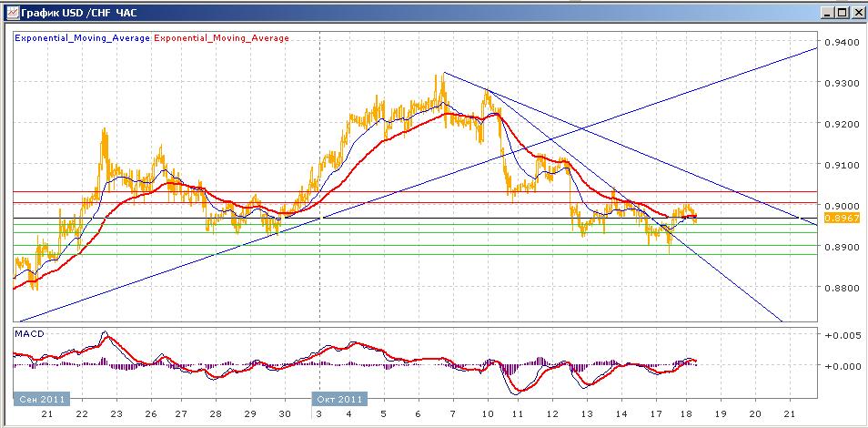Click date 11 on the time axis

(518, 414)
